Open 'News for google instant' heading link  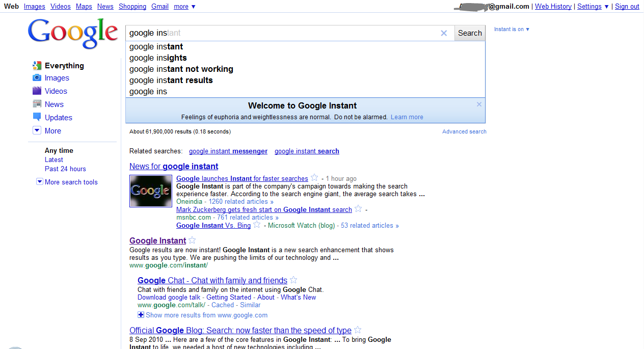174,166
